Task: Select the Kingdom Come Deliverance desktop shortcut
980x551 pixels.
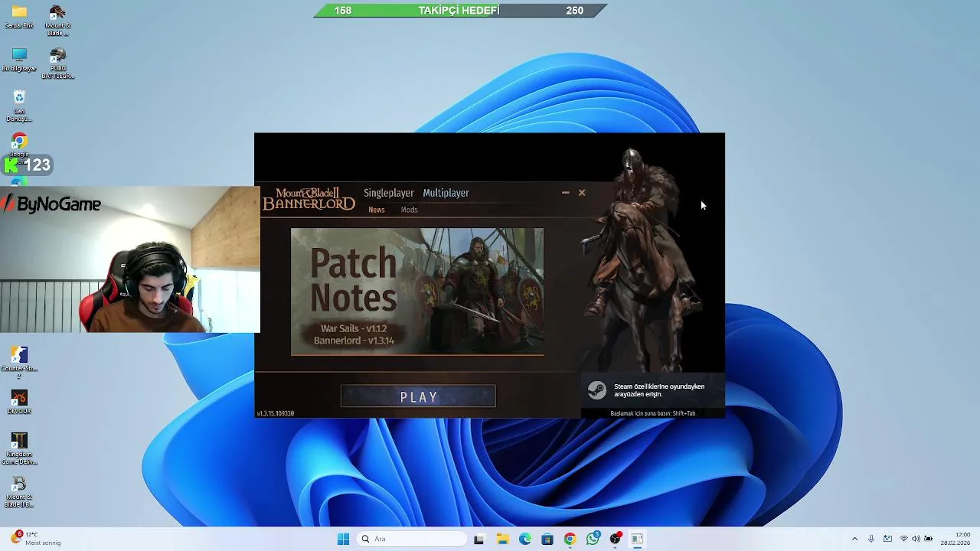Action: 19,448
